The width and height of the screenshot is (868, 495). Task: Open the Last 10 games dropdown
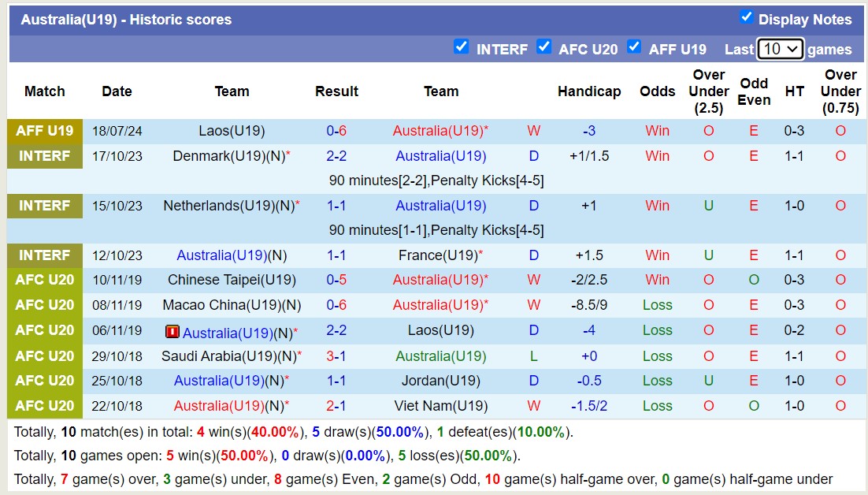click(x=780, y=49)
